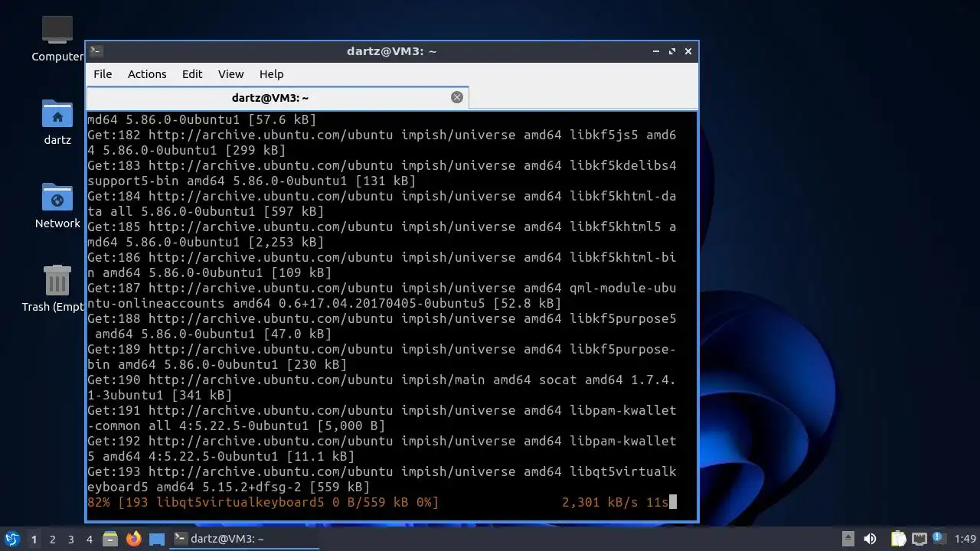
Task: Click the Get:186 libkf5khtml-bin line
Action: (x=381, y=265)
